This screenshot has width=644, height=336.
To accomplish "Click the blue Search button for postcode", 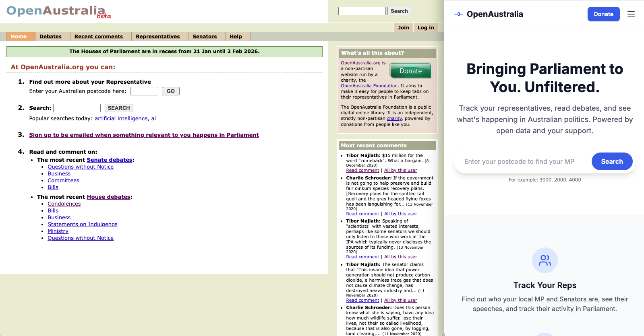I will tap(611, 161).
